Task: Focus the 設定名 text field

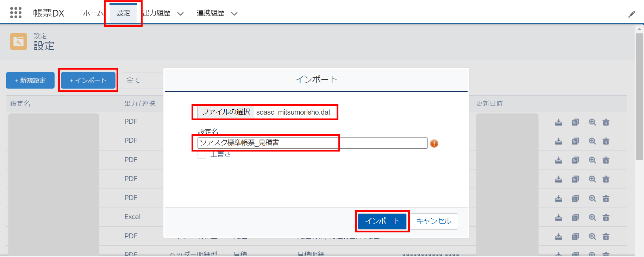Action: tap(312, 143)
